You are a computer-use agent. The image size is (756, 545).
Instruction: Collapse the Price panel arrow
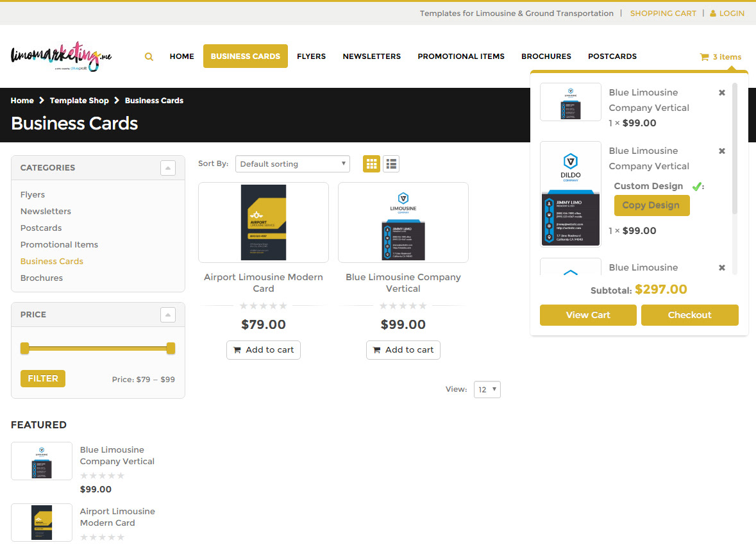pos(168,315)
